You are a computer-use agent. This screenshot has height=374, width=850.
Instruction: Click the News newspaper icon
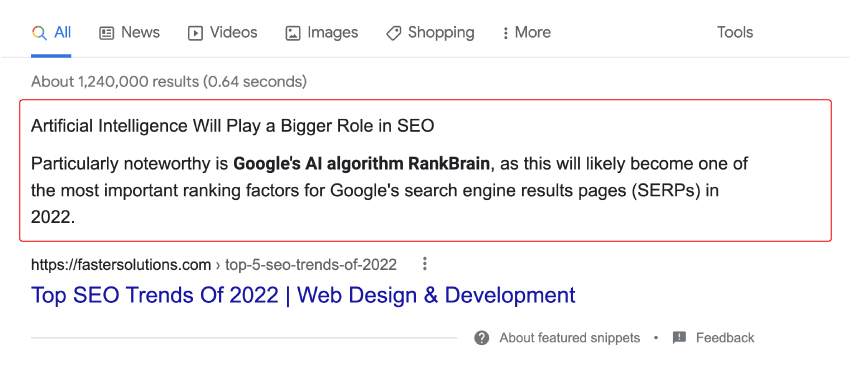pos(107,33)
